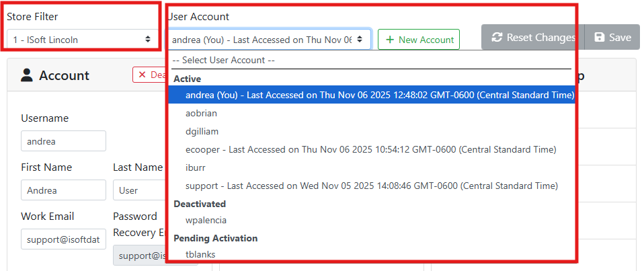Choose deactivated user wpalencia
Screen dimensions: 644x271
point(206,221)
